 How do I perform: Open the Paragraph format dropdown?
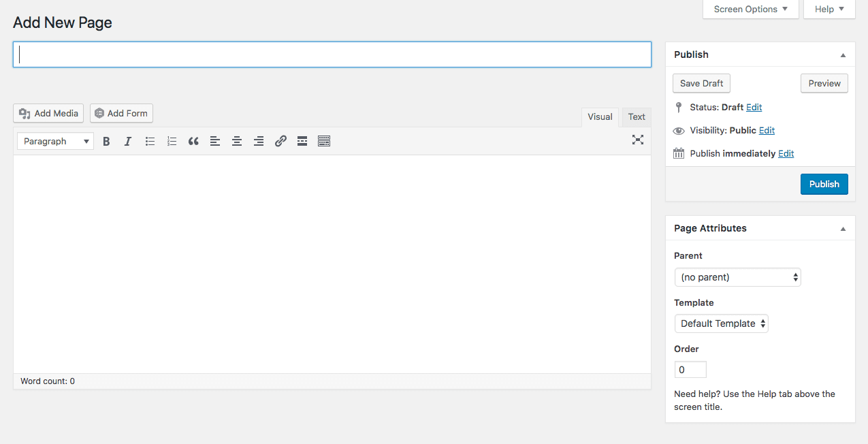point(55,141)
